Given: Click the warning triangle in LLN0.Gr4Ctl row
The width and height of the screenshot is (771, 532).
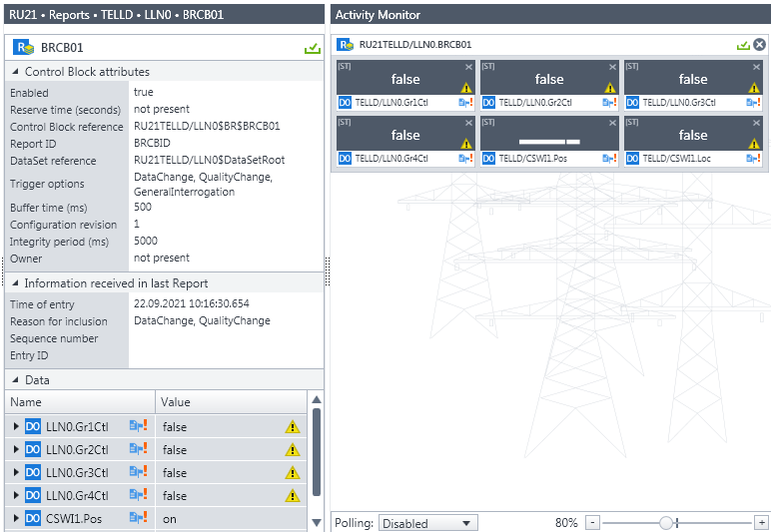Looking at the screenshot, I should click(292, 495).
